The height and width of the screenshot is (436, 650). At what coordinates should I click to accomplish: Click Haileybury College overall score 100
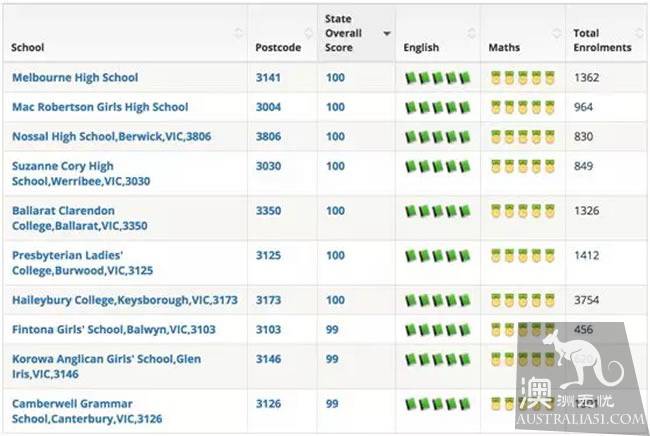click(x=335, y=300)
